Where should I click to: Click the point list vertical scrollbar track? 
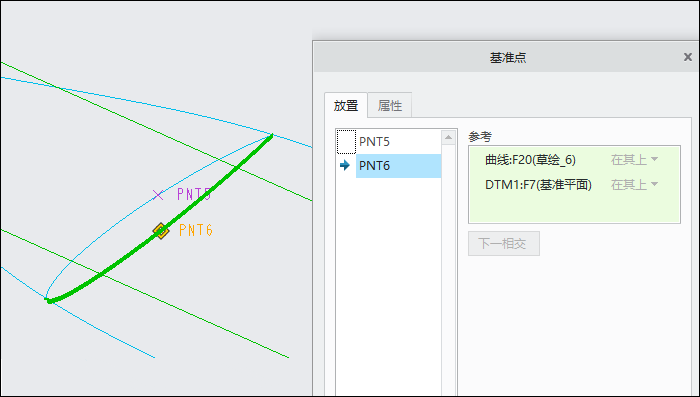coord(448,268)
